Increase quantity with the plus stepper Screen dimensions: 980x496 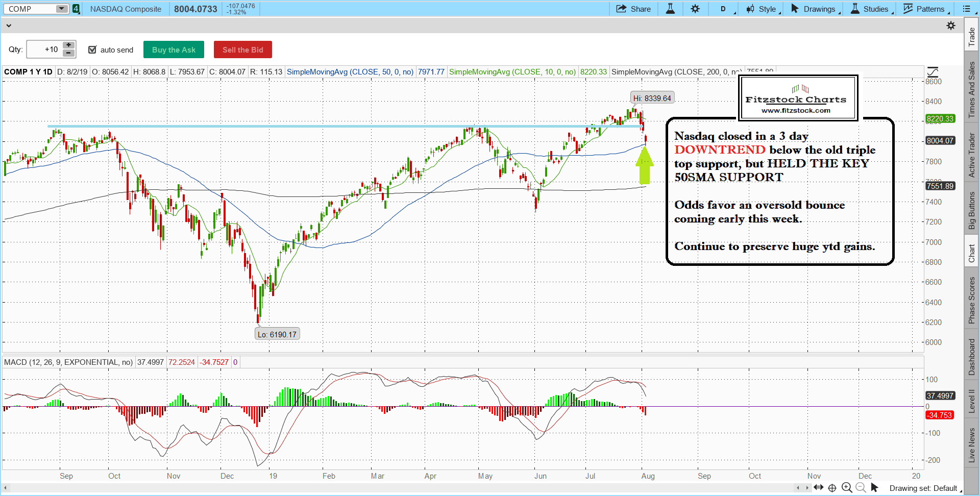(68, 45)
